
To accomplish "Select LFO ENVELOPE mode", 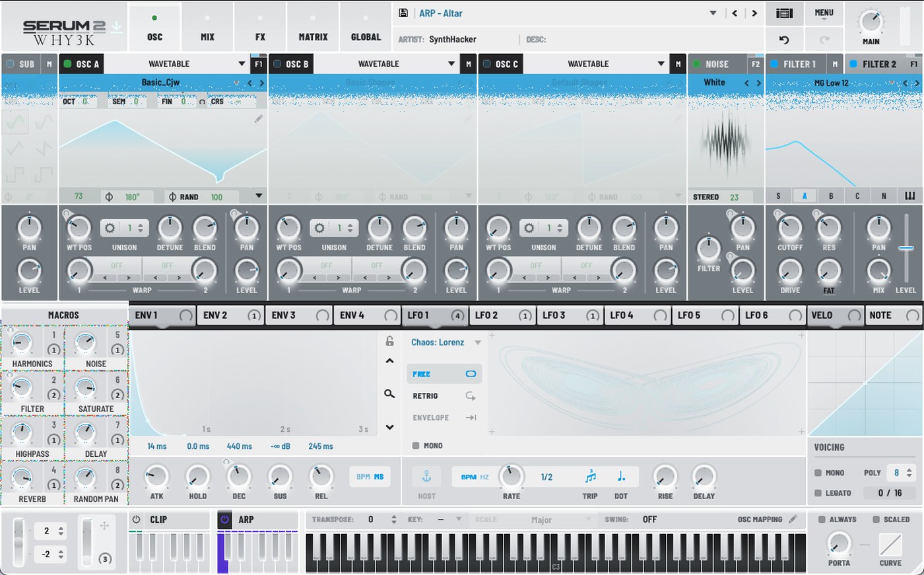I will [x=444, y=418].
